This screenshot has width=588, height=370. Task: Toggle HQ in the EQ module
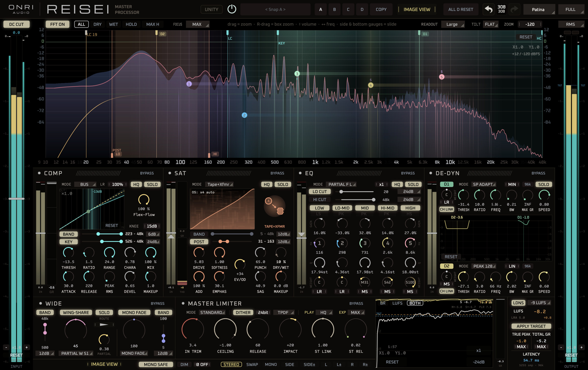tap(397, 184)
